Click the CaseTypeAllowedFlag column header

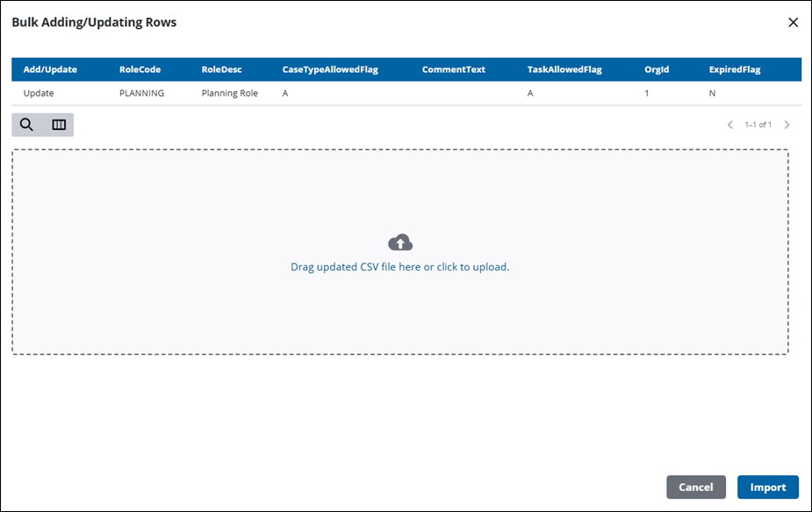pyautogui.click(x=330, y=69)
